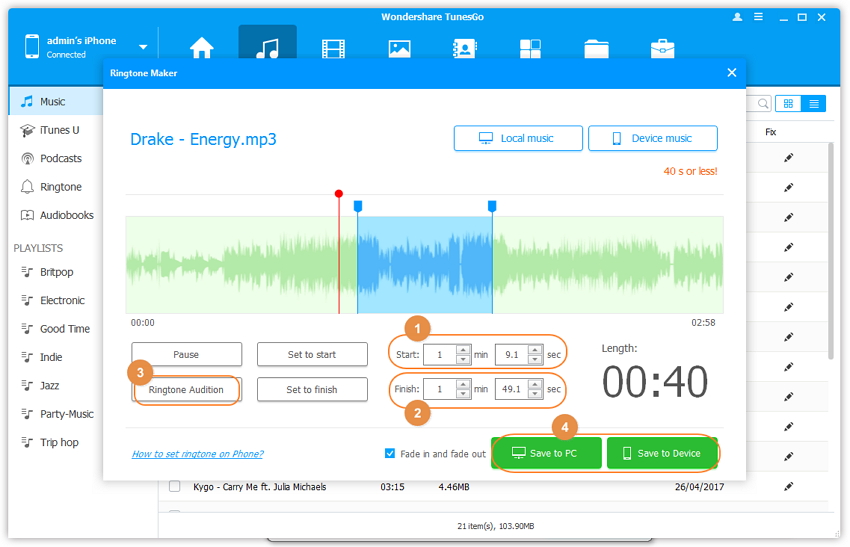
Task: Select the Jazz playlist
Action: 49,385
